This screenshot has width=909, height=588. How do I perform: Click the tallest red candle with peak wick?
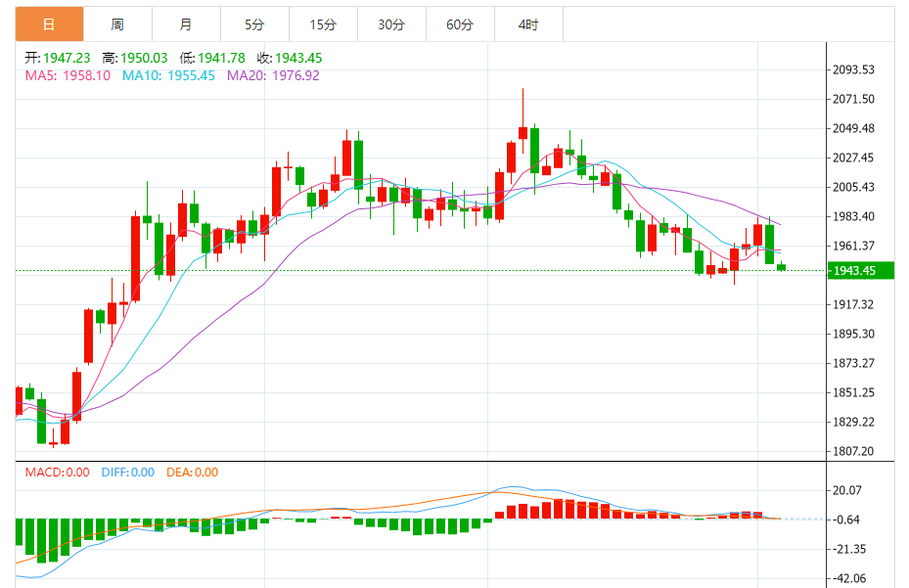tap(523, 132)
